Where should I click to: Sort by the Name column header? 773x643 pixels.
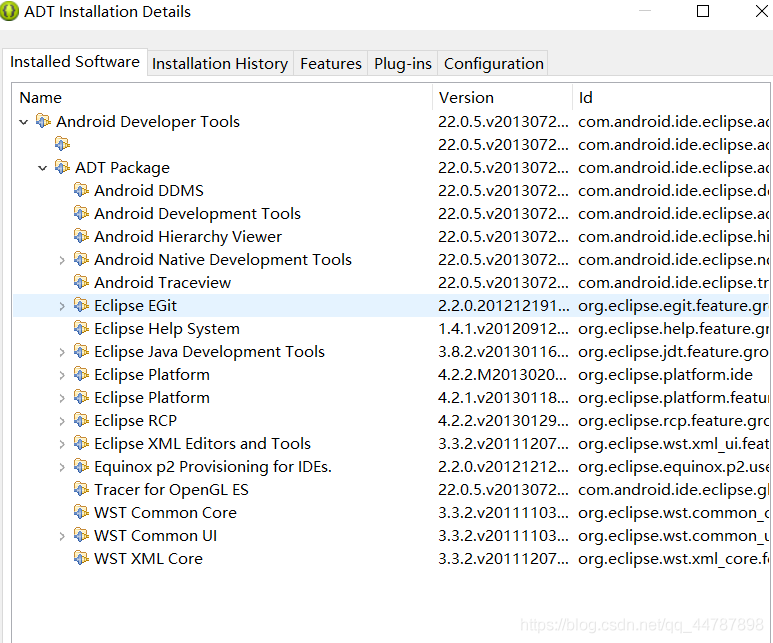pyautogui.click(x=222, y=98)
